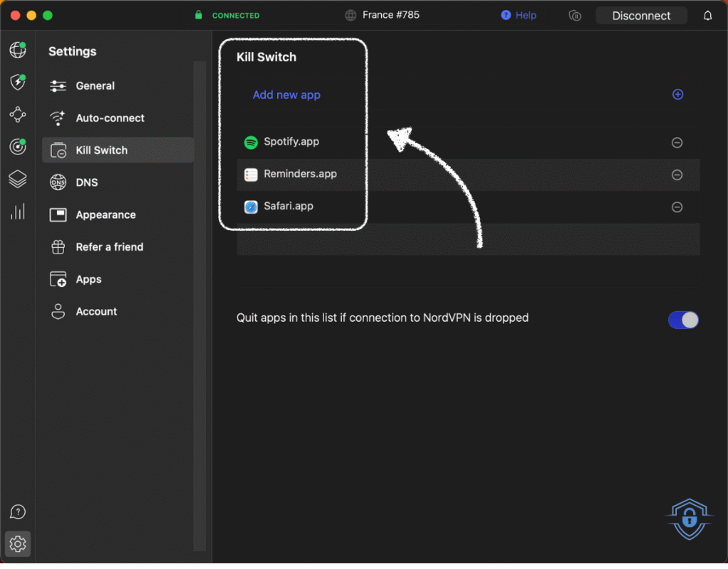Remove Reminders.app with its minus icon
The height and width of the screenshot is (569, 728).
tap(677, 175)
